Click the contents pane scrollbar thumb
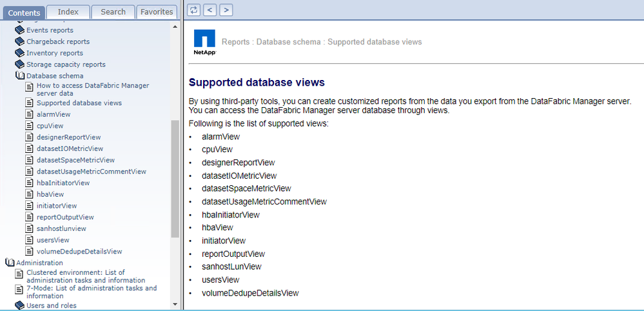The image size is (644, 311). [x=175, y=179]
